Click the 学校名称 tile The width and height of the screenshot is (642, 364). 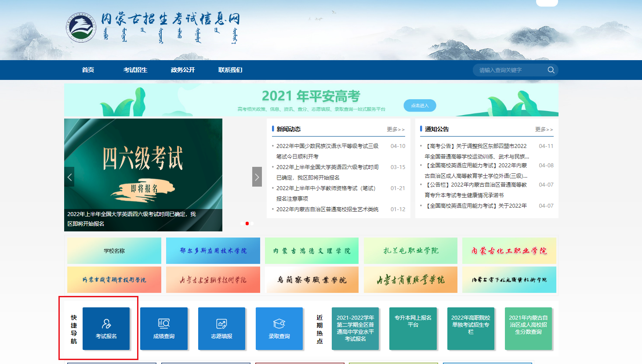(x=114, y=251)
